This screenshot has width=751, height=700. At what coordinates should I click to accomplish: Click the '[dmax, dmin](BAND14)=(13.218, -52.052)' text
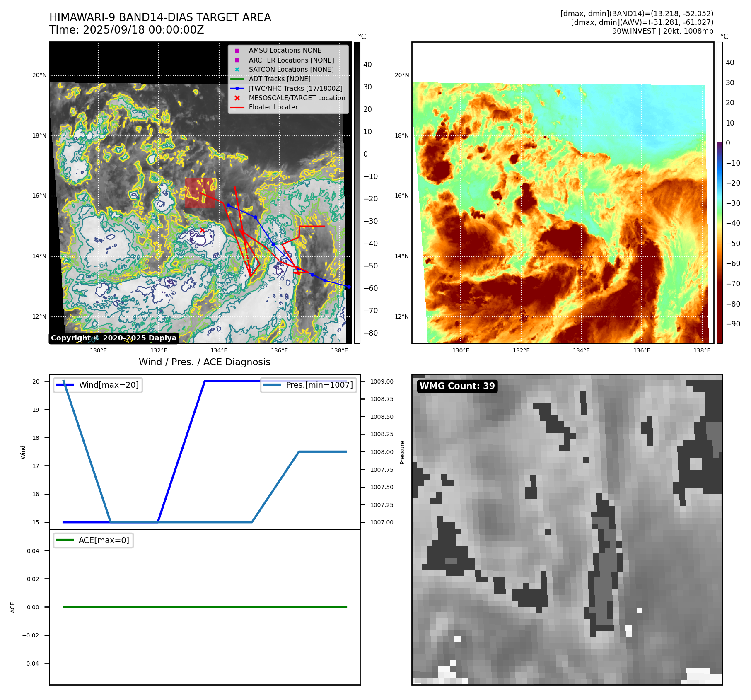coord(637,14)
